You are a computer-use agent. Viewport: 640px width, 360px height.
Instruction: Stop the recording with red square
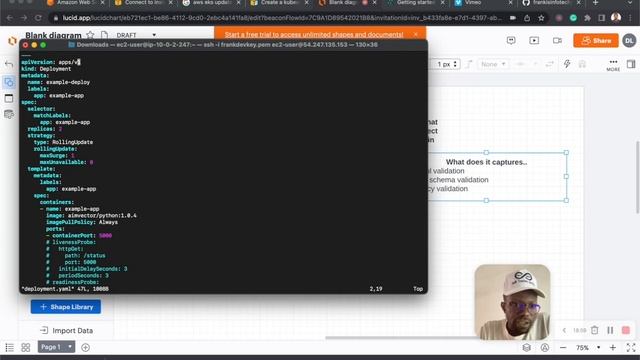coord(625,330)
